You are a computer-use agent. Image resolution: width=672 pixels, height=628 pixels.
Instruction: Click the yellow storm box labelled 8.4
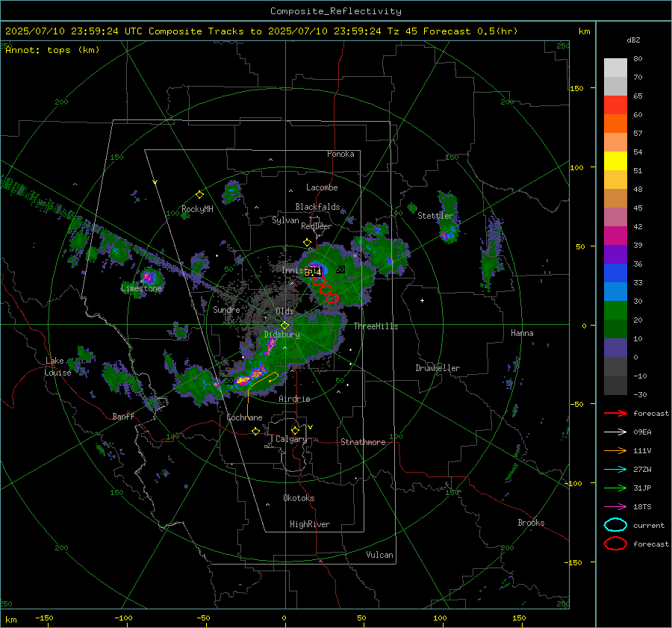click(314, 271)
